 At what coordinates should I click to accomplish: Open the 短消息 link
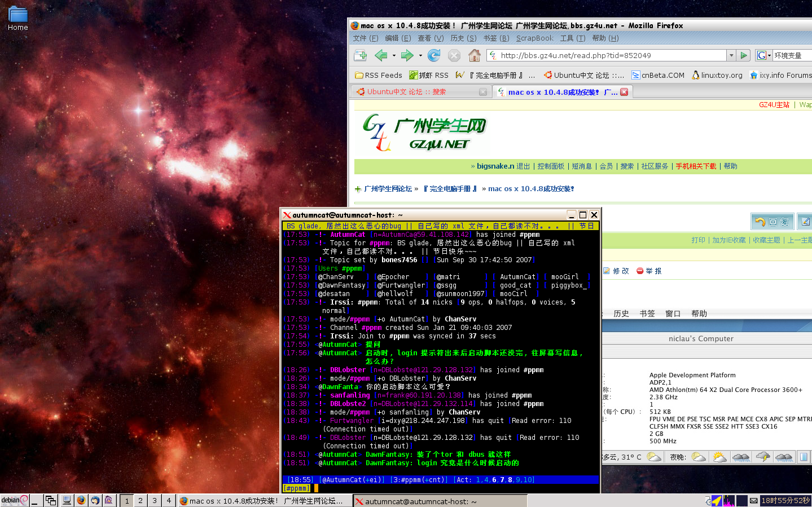click(x=582, y=166)
